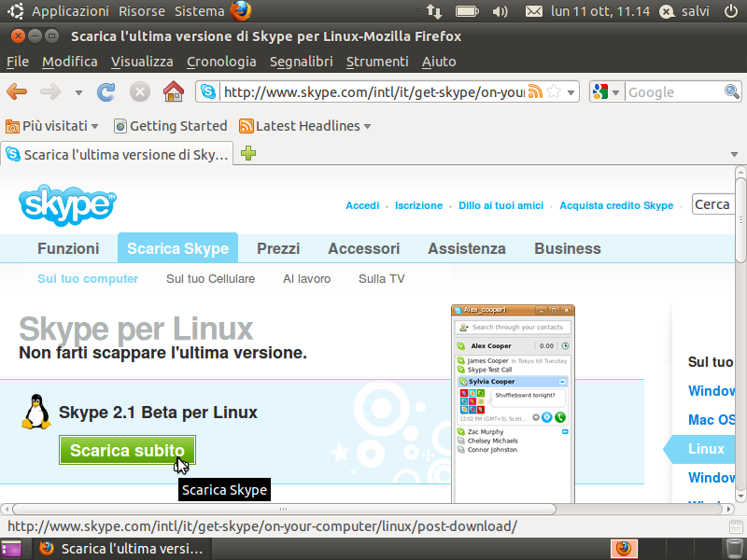Click Acquista credito Skype link
The width and height of the screenshot is (747, 560).
click(616, 205)
